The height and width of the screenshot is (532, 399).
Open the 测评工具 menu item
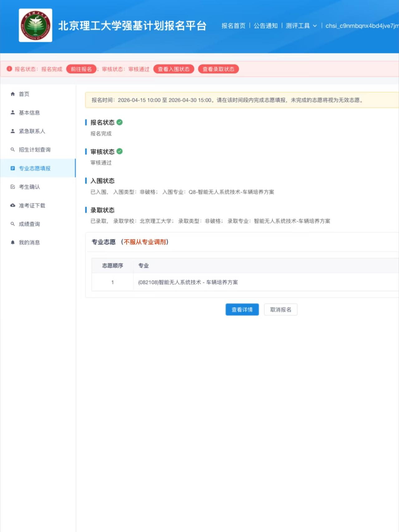pos(298,26)
